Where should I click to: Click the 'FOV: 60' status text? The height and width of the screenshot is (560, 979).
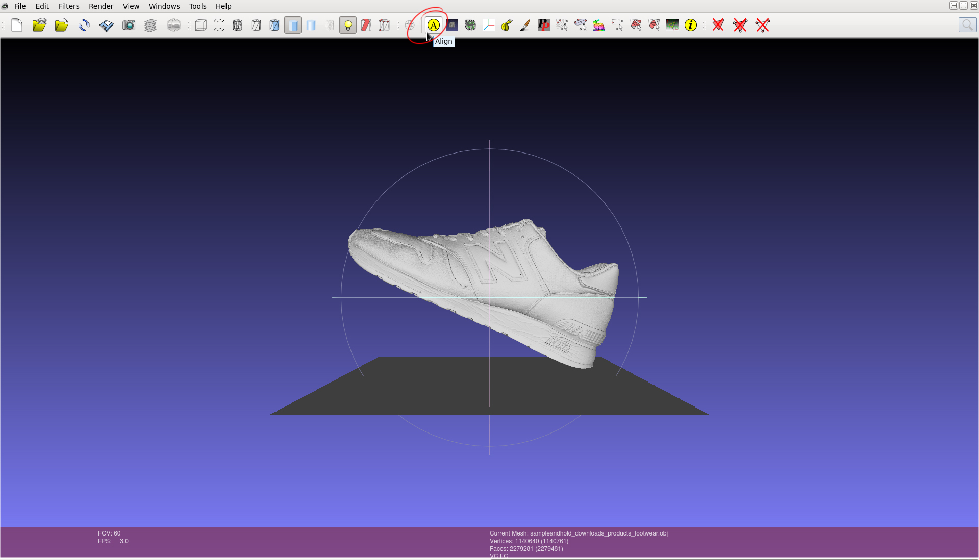[109, 533]
